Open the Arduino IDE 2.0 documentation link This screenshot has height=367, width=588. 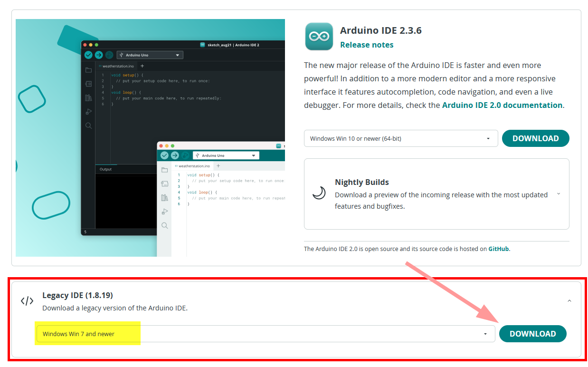[502, 105]
